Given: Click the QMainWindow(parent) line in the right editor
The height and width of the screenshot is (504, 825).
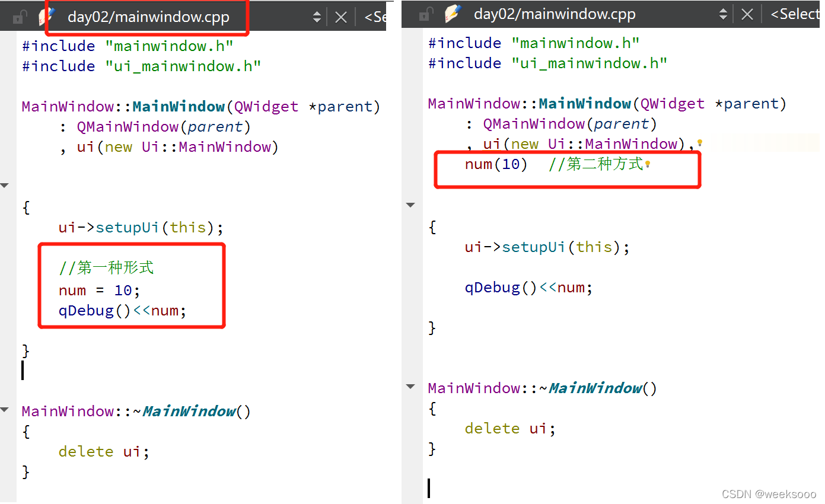Looking at the screenshot, I should (x=561, y=124).
